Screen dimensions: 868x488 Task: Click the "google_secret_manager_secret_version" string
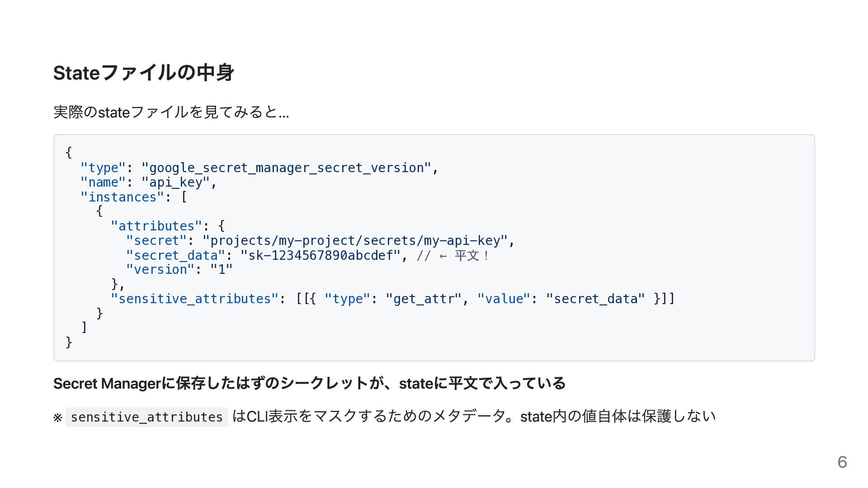pyautogui.click(x=286, y=168)
